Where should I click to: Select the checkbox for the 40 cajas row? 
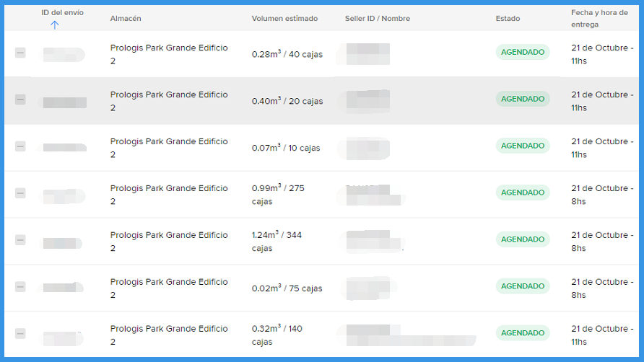pos(20,53)
